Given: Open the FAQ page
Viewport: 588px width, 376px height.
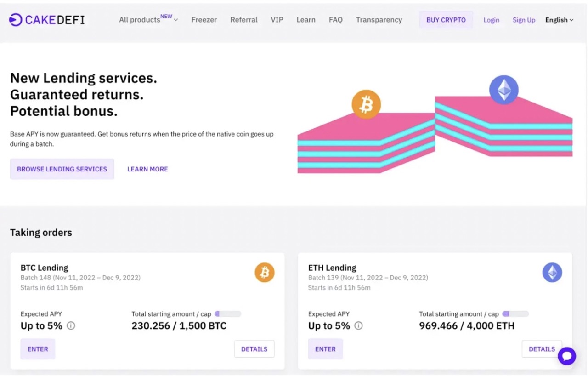Looking at the screenshot, I should point(336,20).
